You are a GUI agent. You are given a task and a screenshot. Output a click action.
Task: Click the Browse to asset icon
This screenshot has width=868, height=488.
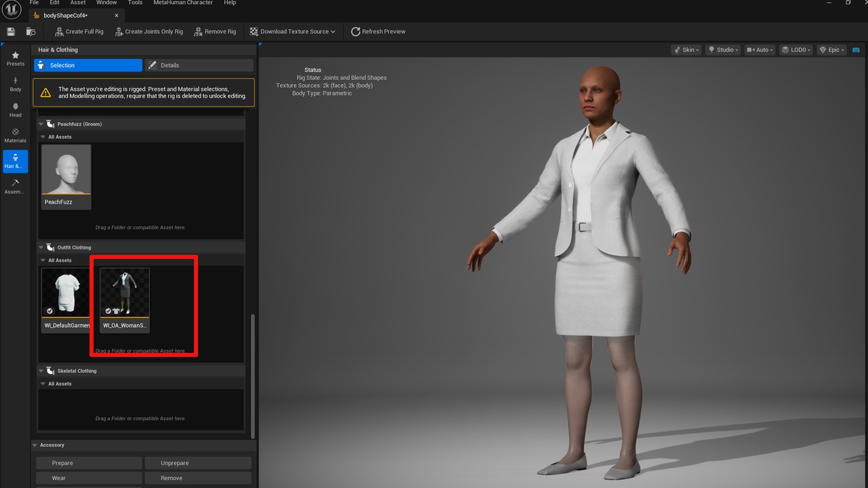pos(31,31)
